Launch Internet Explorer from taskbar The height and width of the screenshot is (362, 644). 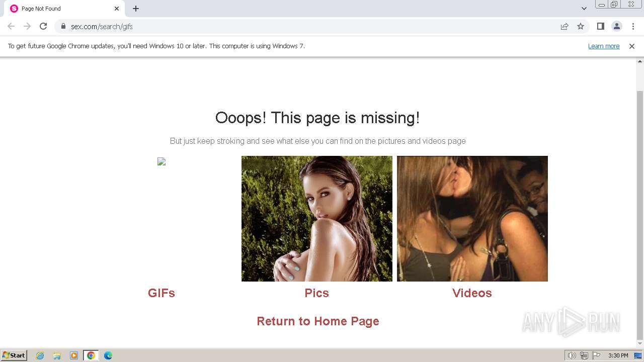tap(40, 355)
